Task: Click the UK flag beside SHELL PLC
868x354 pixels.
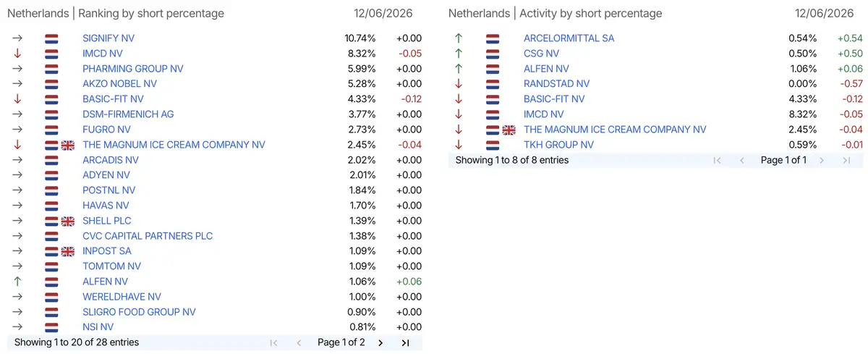Action: 68,221
